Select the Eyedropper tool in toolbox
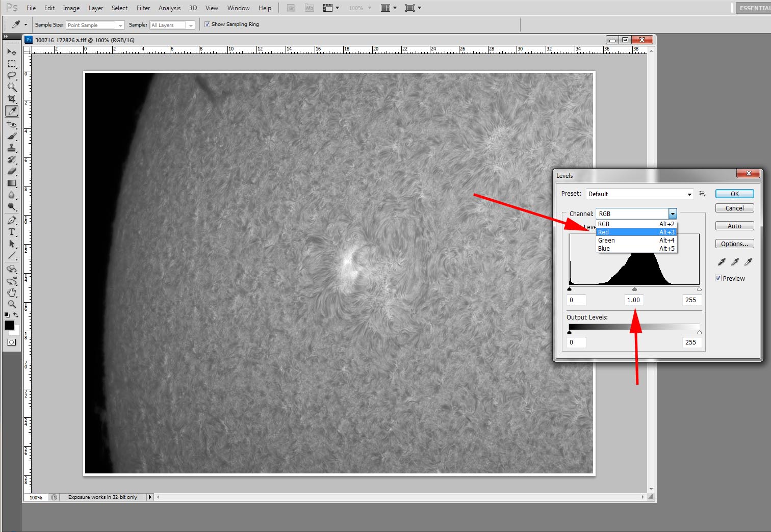 [12, 111]
